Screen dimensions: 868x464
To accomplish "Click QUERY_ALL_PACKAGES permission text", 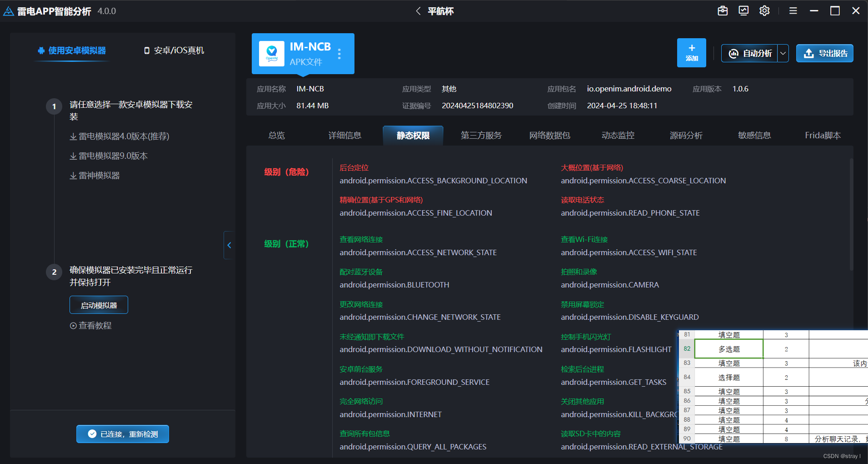I will click(x=413, y=447).
